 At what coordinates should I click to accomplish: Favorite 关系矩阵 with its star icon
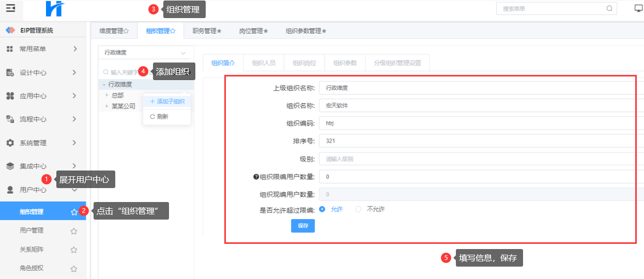(74, 250)
